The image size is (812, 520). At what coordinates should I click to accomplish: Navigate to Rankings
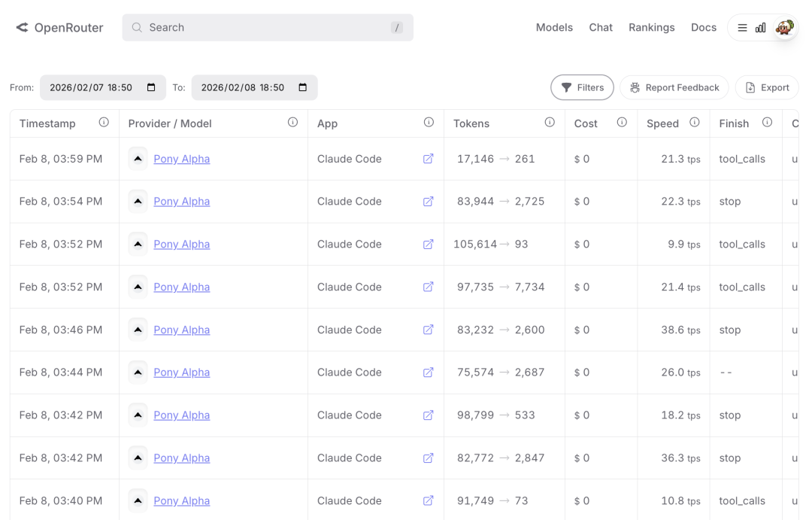tap(651, 28)
